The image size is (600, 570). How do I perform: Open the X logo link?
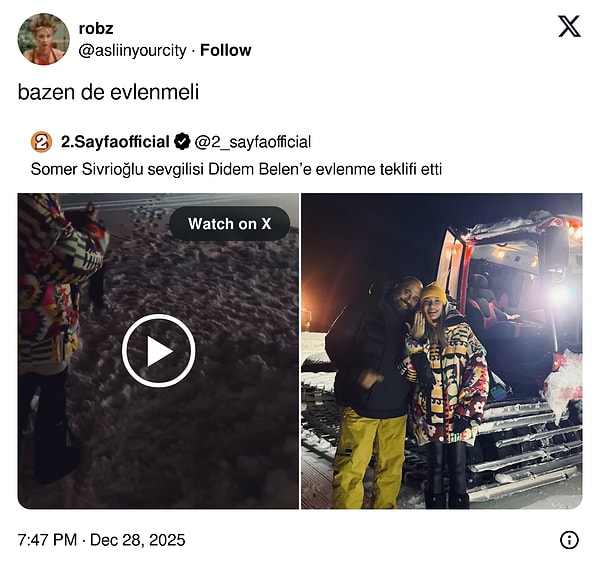pyautogui.click(x=568, y=27)
